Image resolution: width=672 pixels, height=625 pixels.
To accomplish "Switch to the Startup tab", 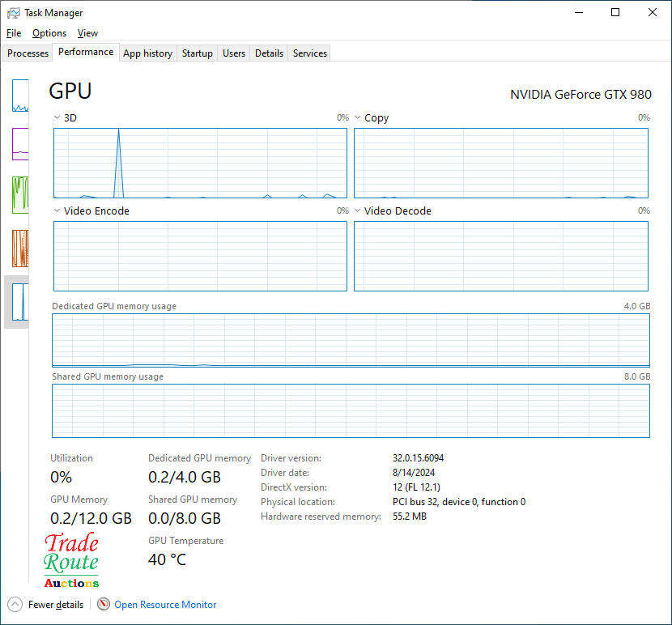I will pos(197,53).
